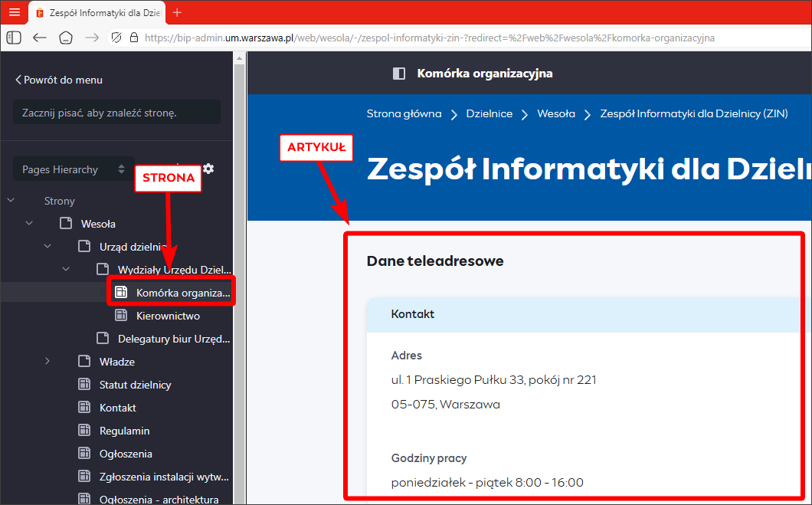The width and height of the screenshot is (812, 505).
Task: Open the Dzielnice breadcrumb link
Action: click(x=489, y=113)
